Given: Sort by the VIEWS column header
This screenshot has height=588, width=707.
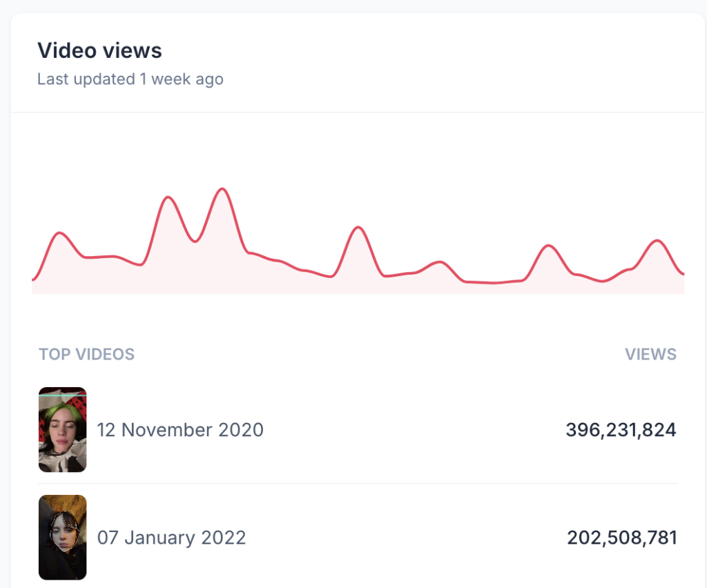Looking at the screenshot, I should 650,355.
